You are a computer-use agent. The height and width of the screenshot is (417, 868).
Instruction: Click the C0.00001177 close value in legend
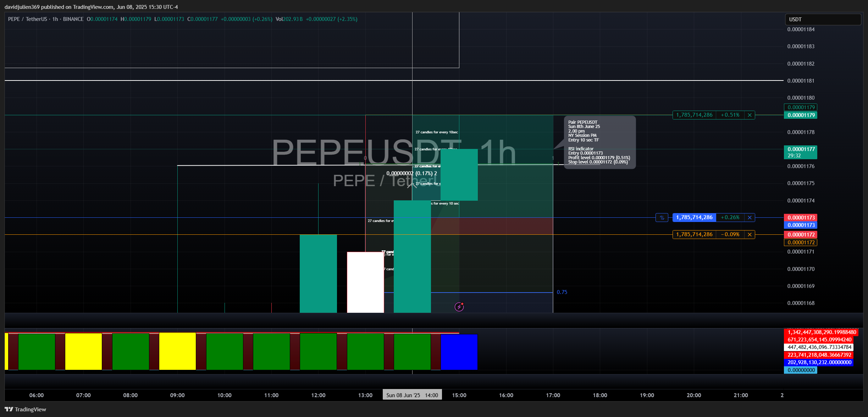click(x=203, y=19)
